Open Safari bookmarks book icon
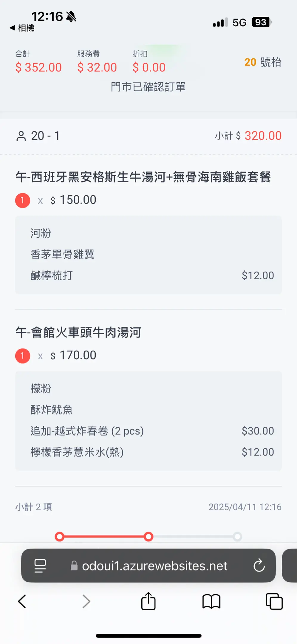Viewport: 297px width, 644px height. (211, 601)
